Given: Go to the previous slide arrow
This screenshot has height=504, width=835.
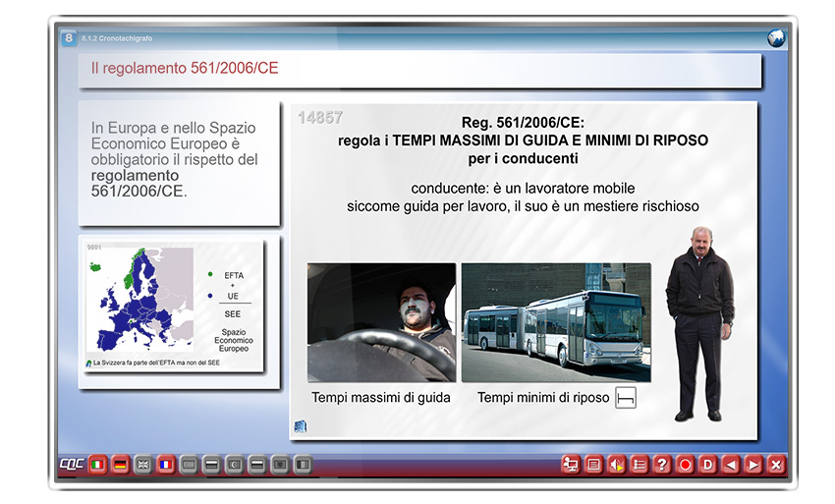Looking at the screenshot, I should (731, 465).
